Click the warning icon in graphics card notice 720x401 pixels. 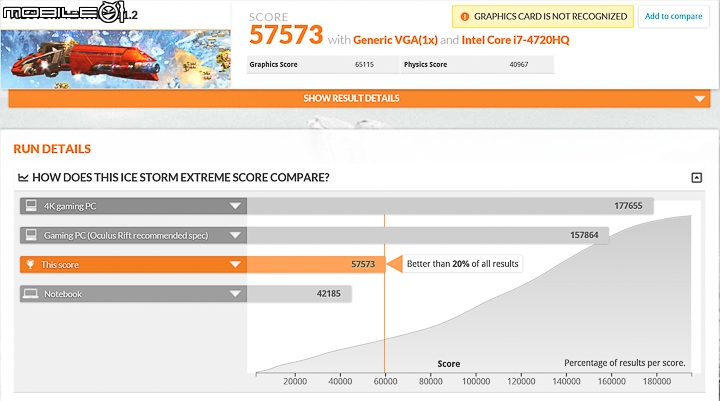click(x=465, y=17)
